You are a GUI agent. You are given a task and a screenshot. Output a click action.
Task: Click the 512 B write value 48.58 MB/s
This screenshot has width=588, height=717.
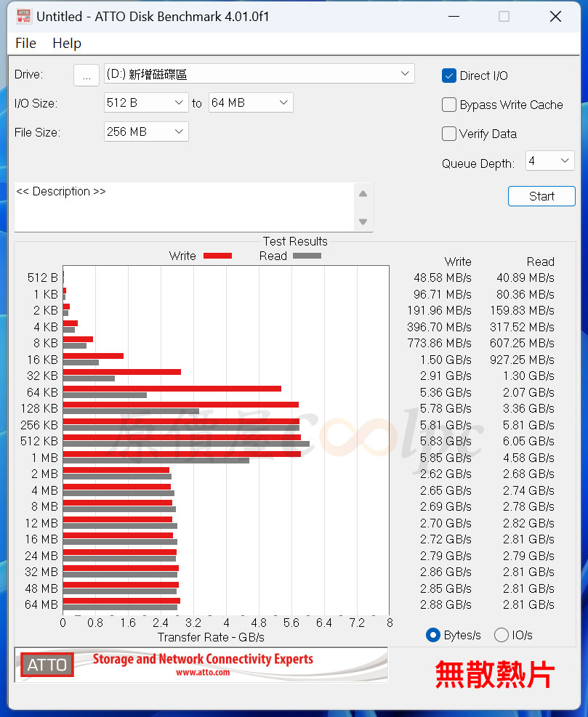[443, 278]
